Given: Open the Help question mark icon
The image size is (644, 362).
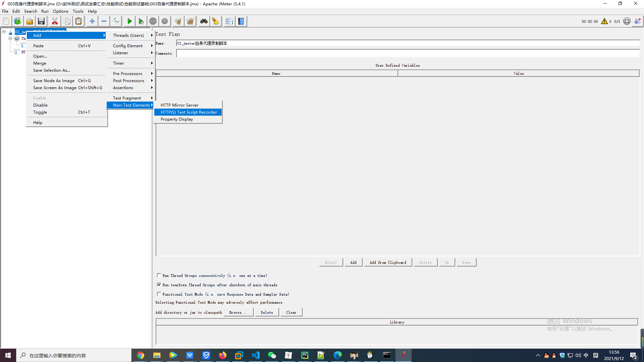Looking at the screenshot, I should 241,21.
